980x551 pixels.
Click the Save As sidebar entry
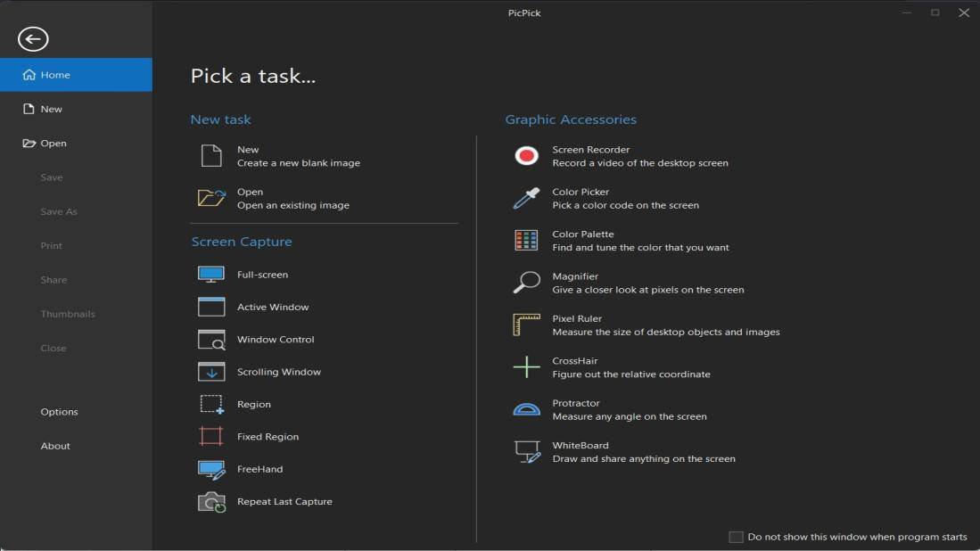(59, 212)
